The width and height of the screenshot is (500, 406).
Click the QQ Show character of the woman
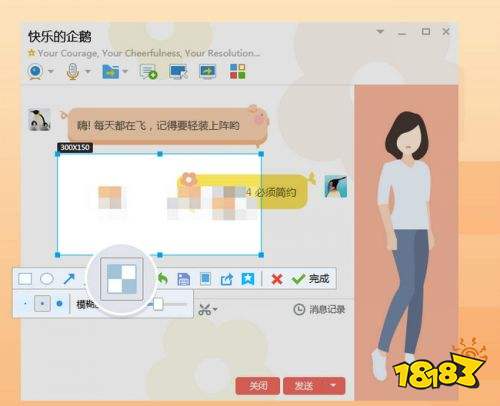tap(405, 245)
